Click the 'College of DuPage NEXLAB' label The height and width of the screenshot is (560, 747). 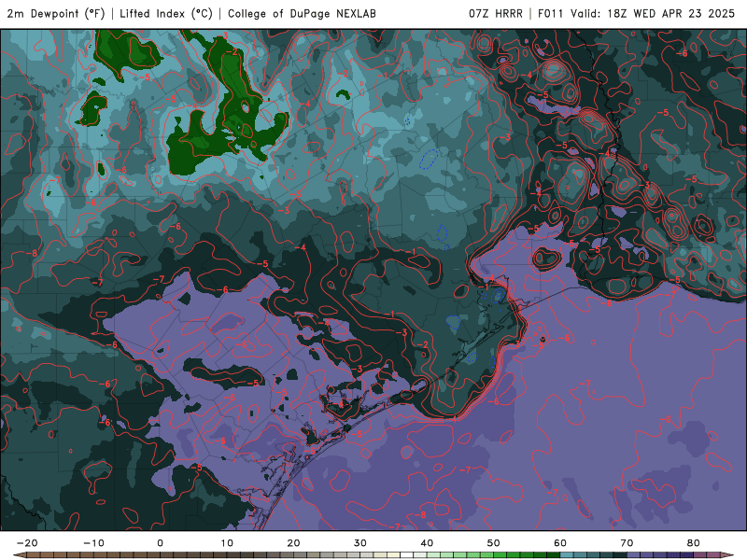pyautogui.click(x=302, y=13)
